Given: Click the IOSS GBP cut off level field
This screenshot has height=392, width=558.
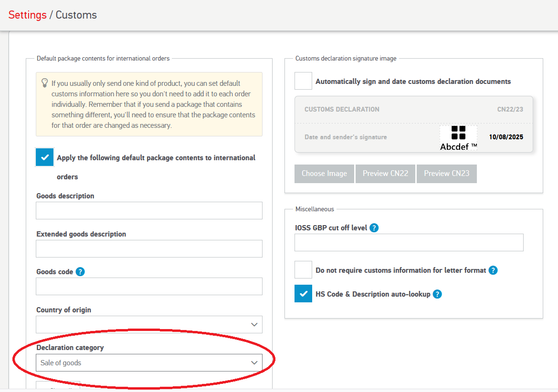Looking at the screenshot, I should pos(409,243).
